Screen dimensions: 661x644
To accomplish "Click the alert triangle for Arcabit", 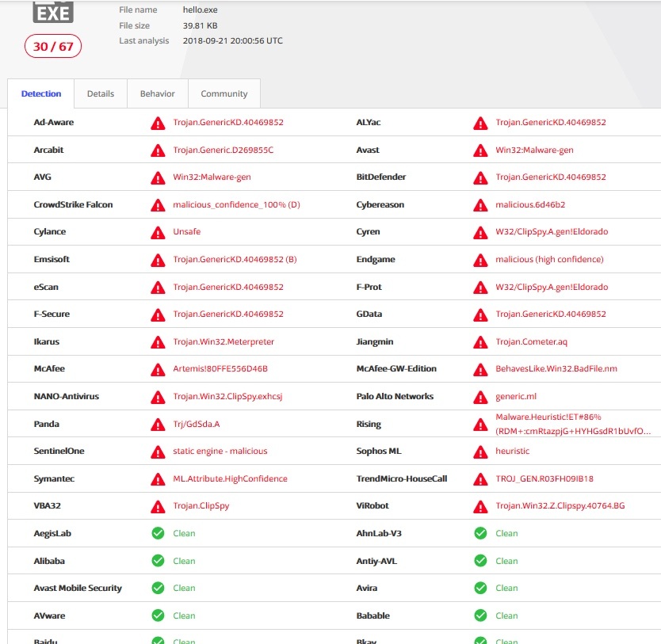I will [x=158, y=151].
